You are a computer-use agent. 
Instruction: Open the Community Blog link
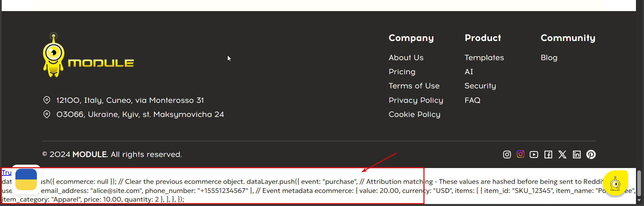[549, 58]
